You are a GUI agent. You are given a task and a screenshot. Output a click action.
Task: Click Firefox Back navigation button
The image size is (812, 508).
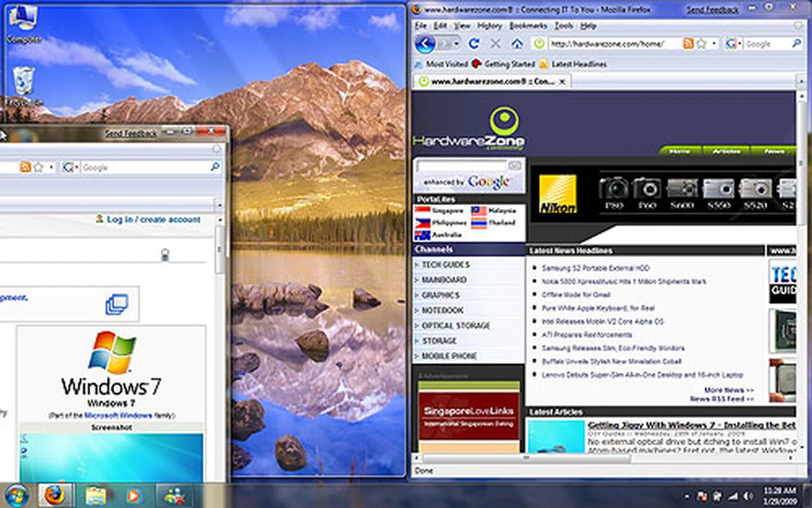point(425,44)
